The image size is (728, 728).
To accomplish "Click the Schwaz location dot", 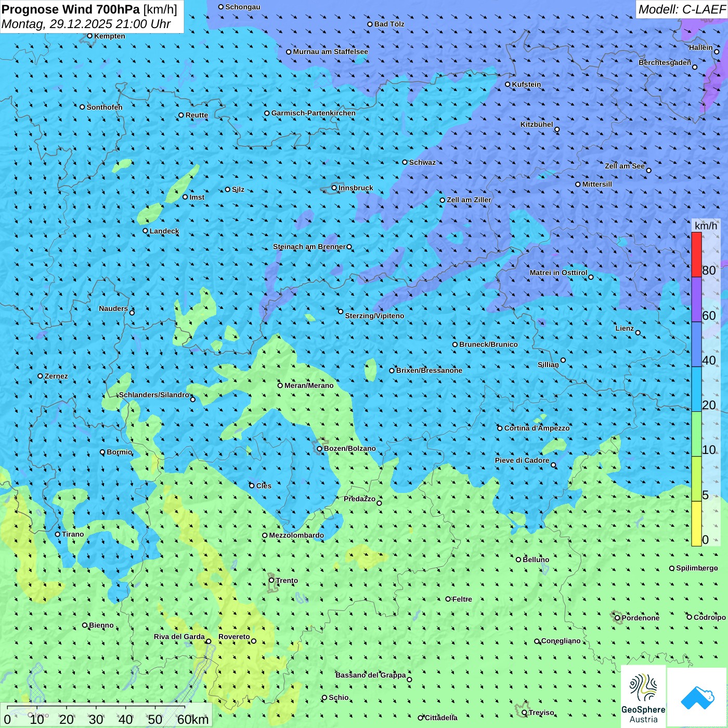I will coord(405,162).
